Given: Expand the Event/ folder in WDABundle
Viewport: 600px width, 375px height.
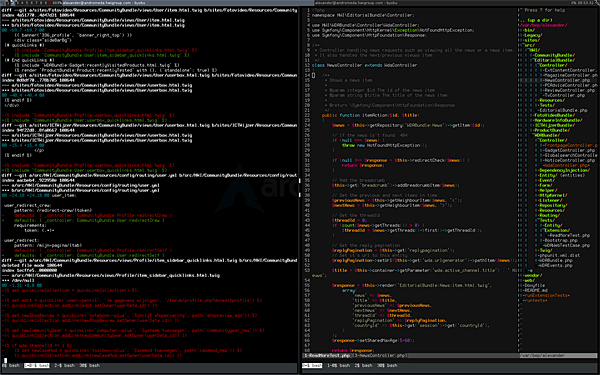Looking at the screenshot, I should (547, 180).
